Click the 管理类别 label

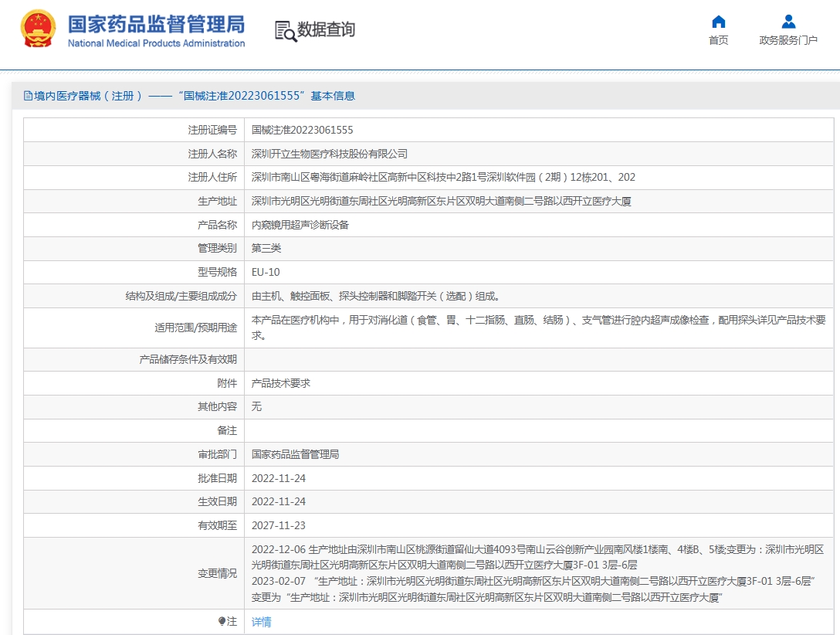217,248
